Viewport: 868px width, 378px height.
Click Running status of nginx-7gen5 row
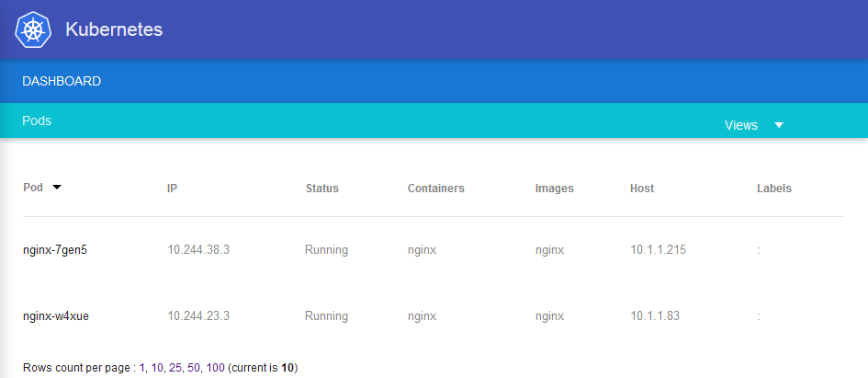(x=326, y=250)
